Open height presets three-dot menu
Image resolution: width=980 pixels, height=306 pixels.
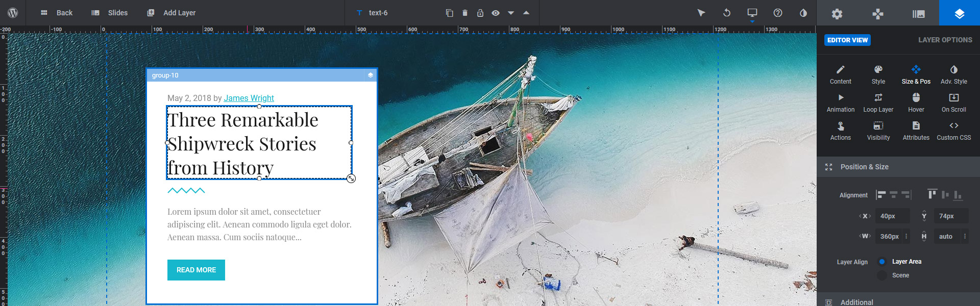click(x=965, y=236)
